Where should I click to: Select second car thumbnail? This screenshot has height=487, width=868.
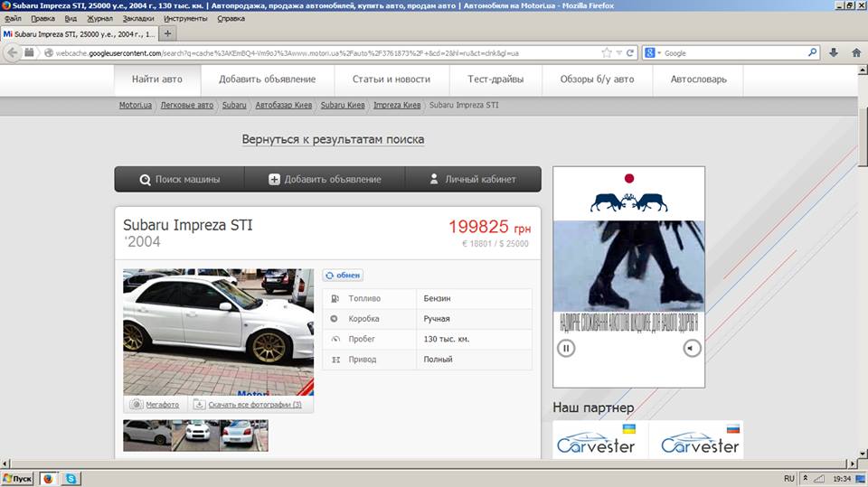(195, 435)
